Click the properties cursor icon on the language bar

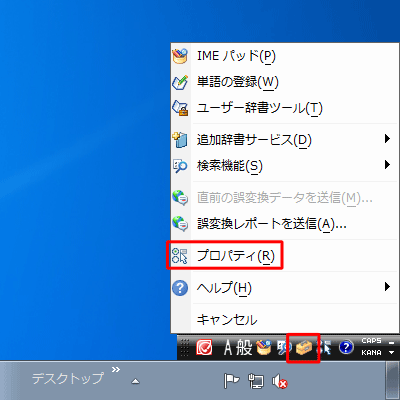pos(324,348)
